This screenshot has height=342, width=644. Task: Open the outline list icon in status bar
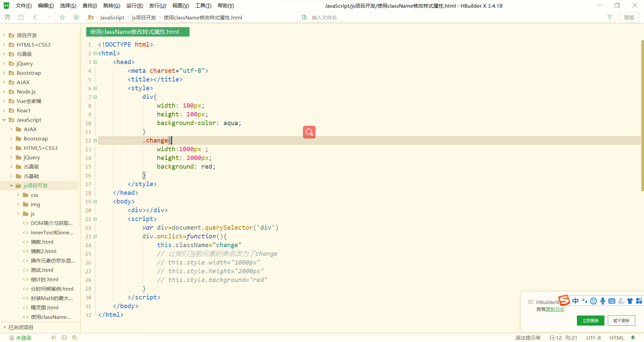pyautogui.click(x=54, y=338)
